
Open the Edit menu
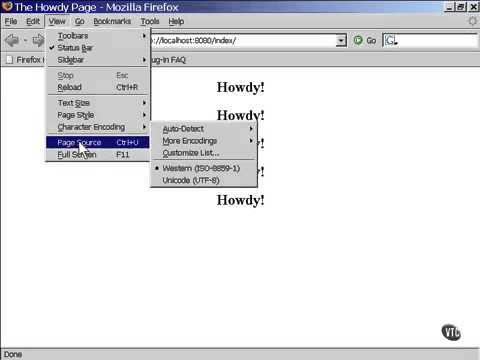(33, 21)
